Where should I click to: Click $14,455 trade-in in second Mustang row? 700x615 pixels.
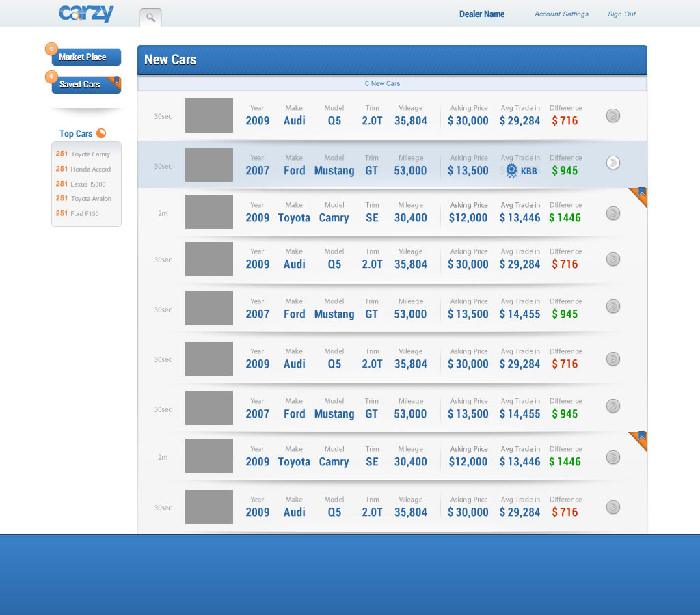click(x=520, y=314)
